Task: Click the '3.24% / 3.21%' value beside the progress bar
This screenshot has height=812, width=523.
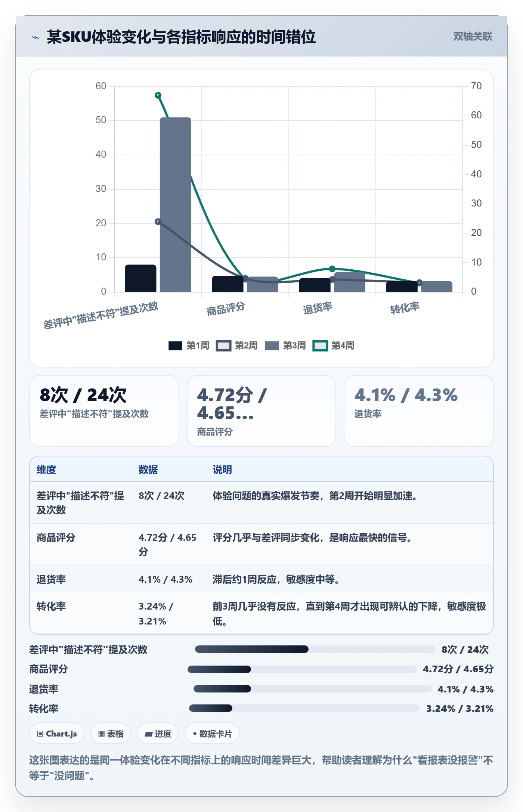Action: pyautogui.click(x=460, y=709)
